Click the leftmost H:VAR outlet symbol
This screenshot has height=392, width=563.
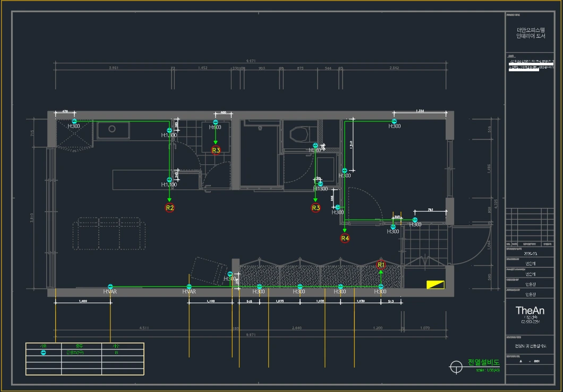[x=110, y=286]
